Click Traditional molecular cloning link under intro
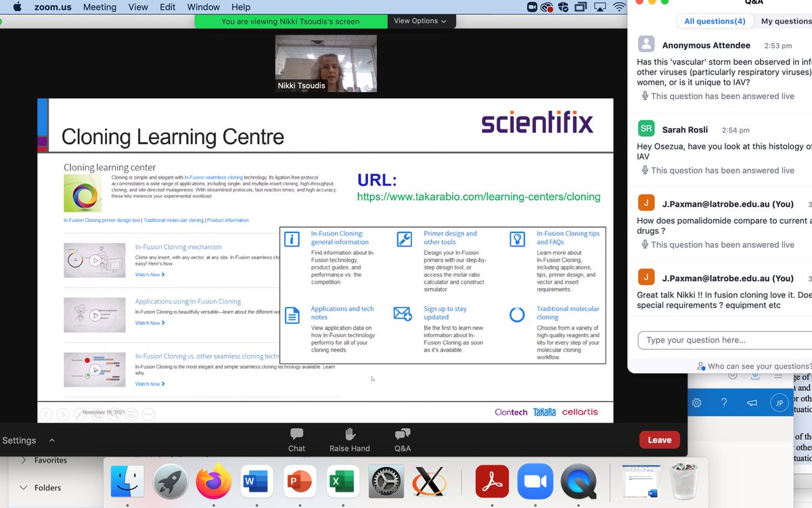The height and width of the screenshot is (508, 812). tap(173, 220)
